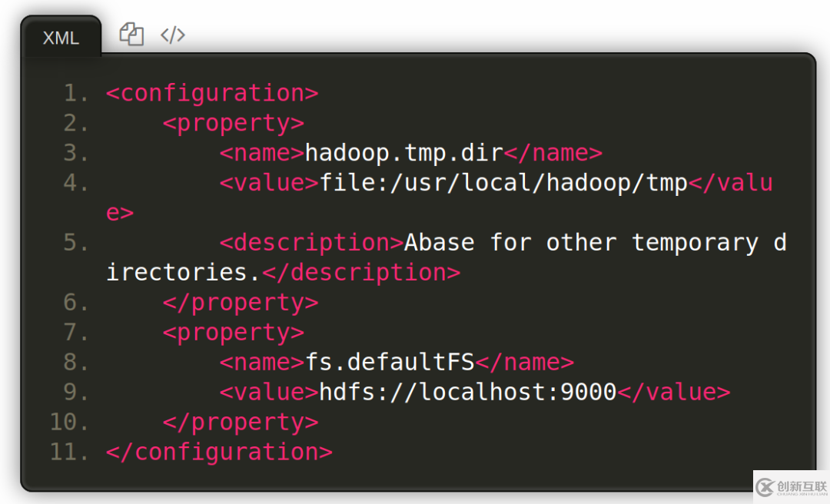Click the opening property tag on line 7

click(x=233, y=332)
